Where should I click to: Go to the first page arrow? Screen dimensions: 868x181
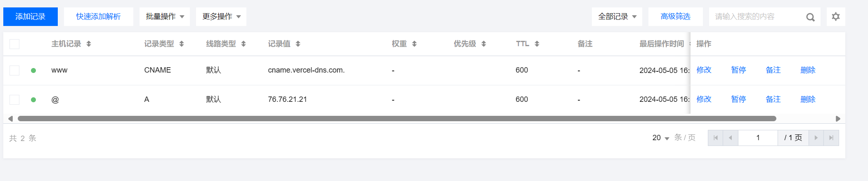point(715,138)
